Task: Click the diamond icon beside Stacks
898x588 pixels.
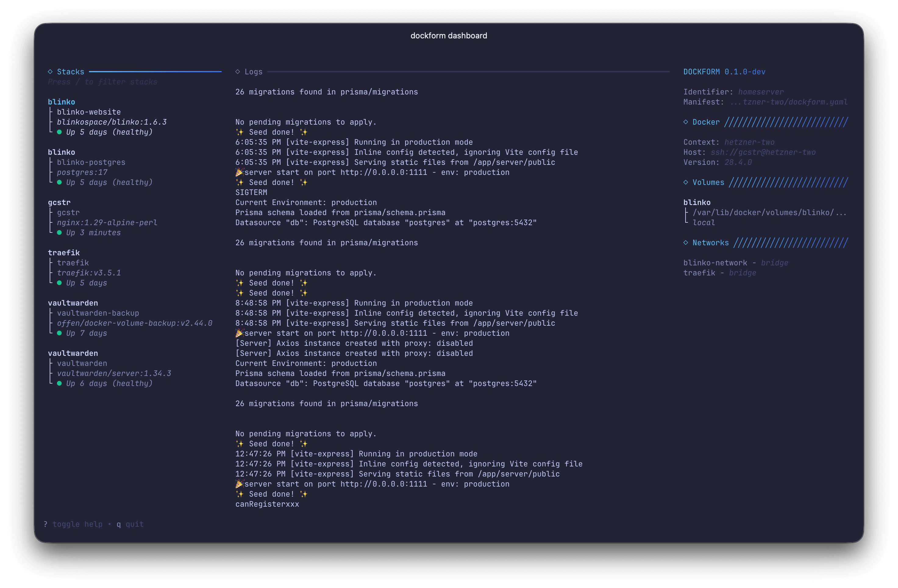Action: tap(50, 72)
